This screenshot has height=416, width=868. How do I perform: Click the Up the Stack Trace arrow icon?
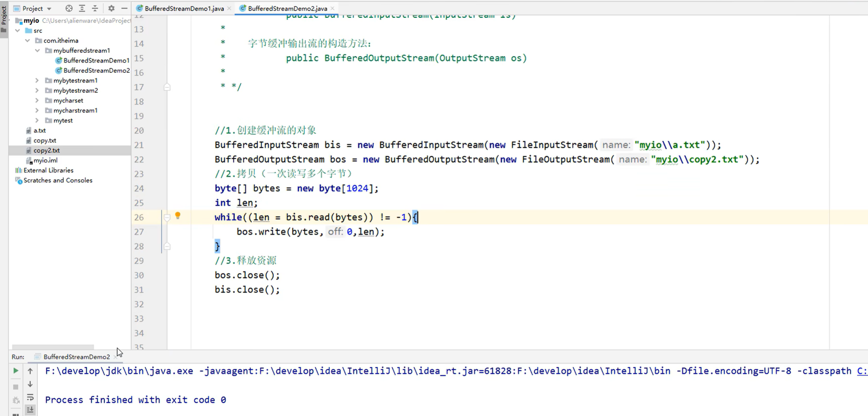pos(30,370)
